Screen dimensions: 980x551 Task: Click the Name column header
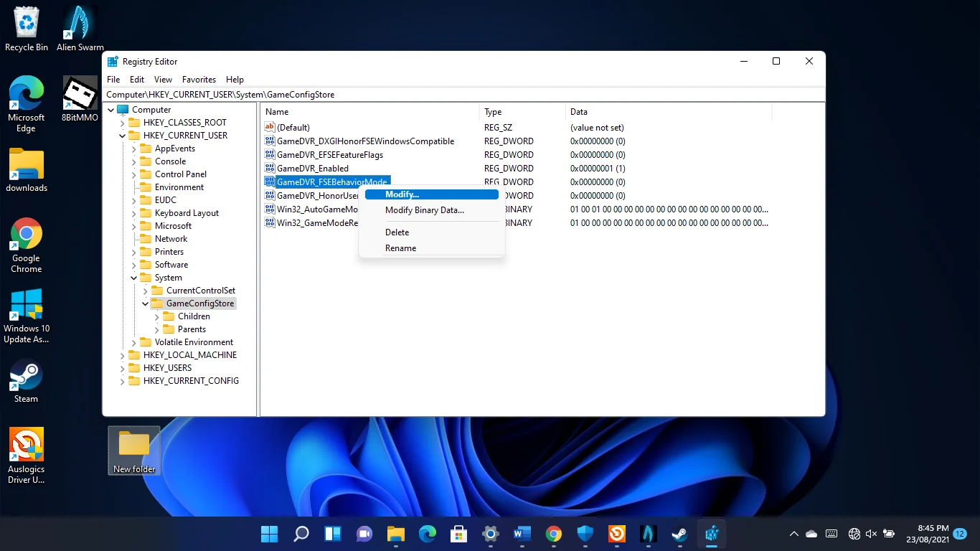pyautogui.click(x=369, y=112)
